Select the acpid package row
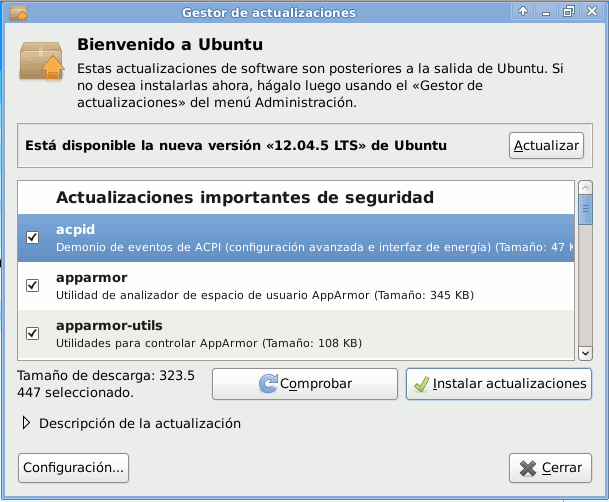 click(x=296, y=238)
